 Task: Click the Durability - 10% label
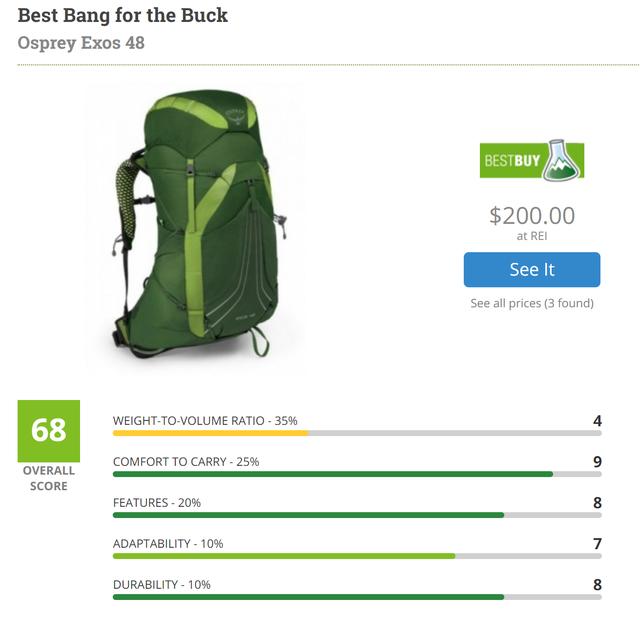[162, 585]
